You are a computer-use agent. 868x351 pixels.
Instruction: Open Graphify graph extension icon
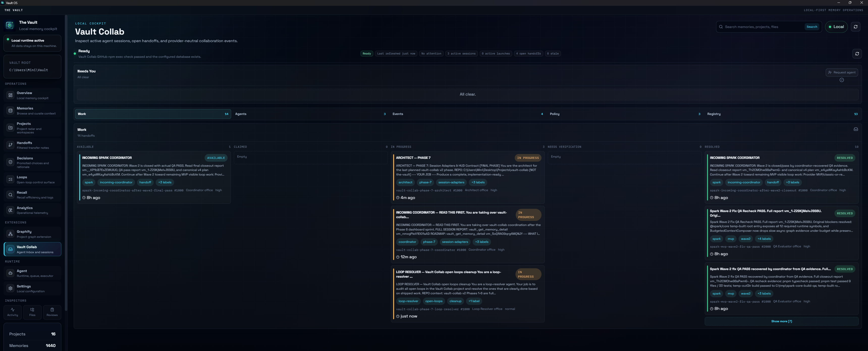coord(10,234)
